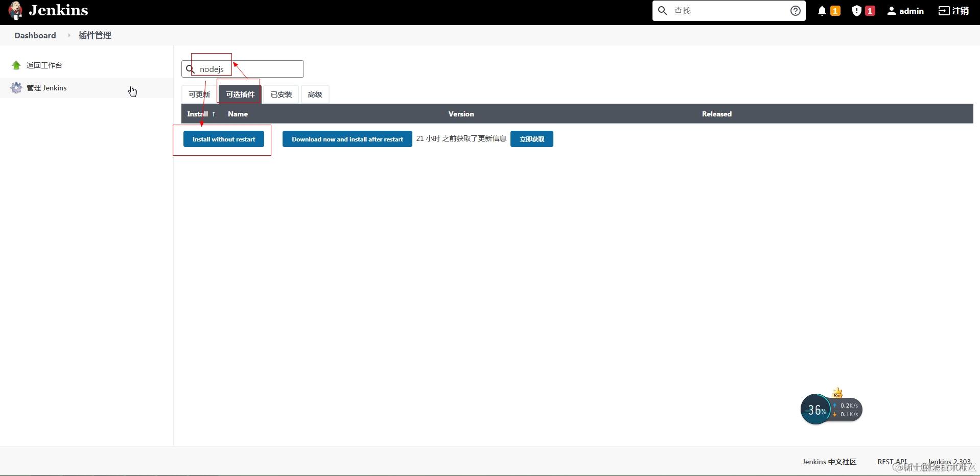
Task: Open security warnings shield icon
Action: (x=857, y=11)
